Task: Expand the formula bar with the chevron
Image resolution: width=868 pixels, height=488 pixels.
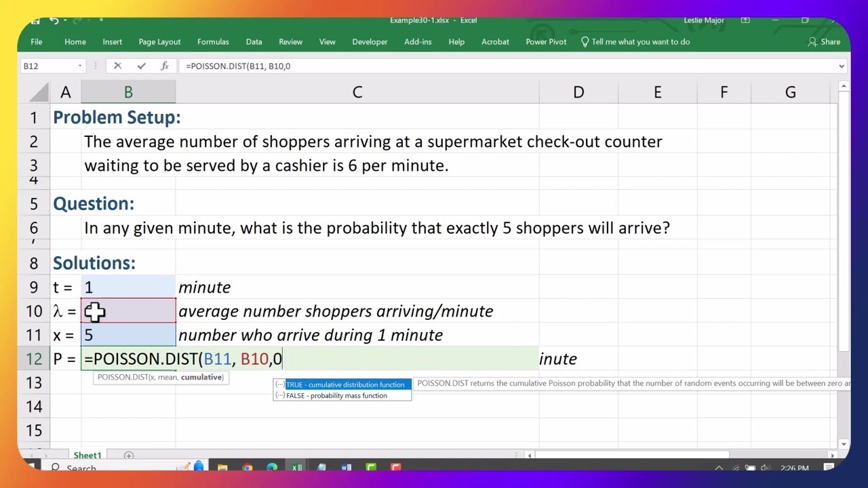Action: pyautogui.click(x=842, y=66)
